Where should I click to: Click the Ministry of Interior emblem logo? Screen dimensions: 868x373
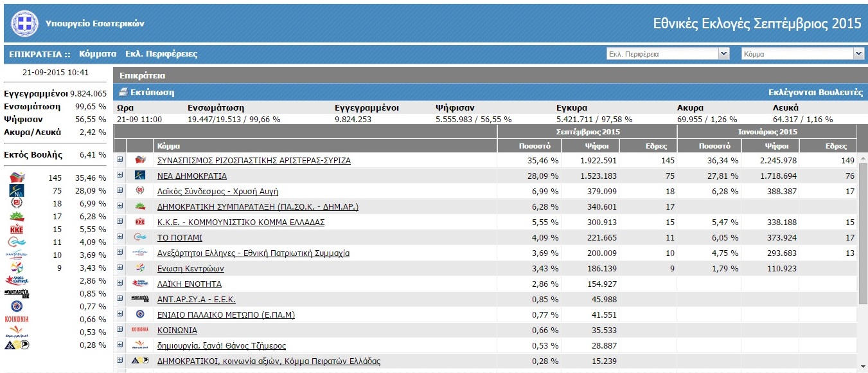click(25, 23)
